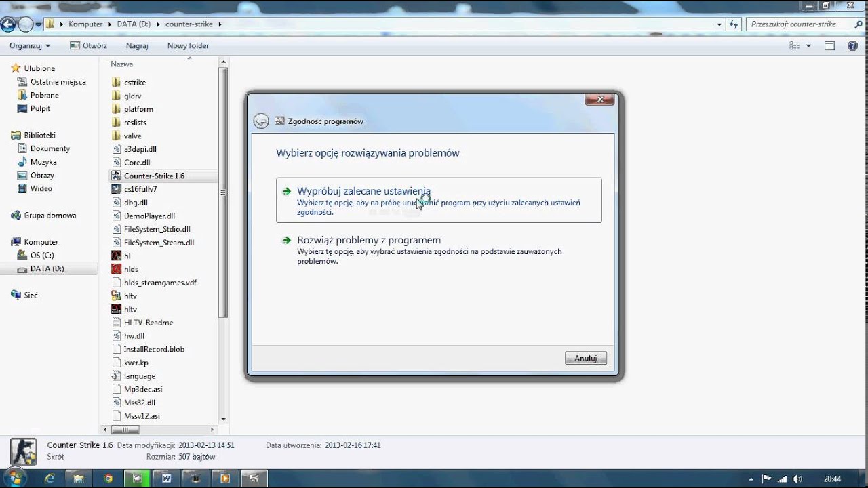Open Obrazy library
Screen dimensions: 868x488
coord(42,176)
